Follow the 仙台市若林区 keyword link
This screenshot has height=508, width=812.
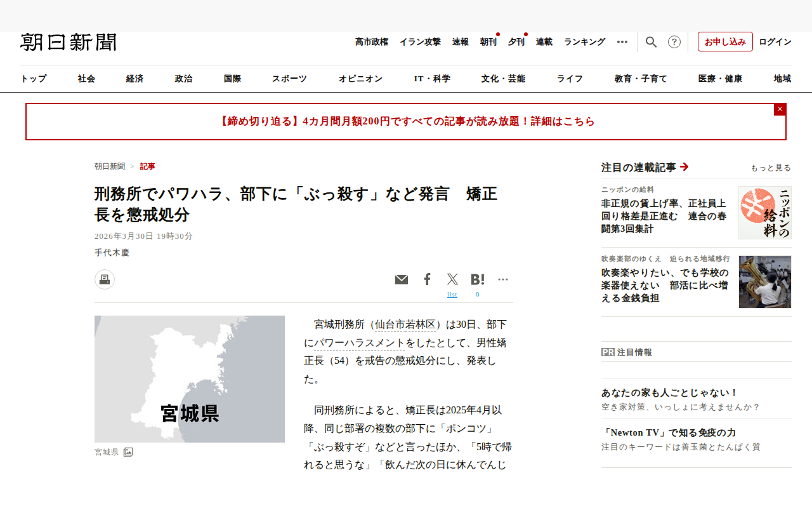coord(405,324)
